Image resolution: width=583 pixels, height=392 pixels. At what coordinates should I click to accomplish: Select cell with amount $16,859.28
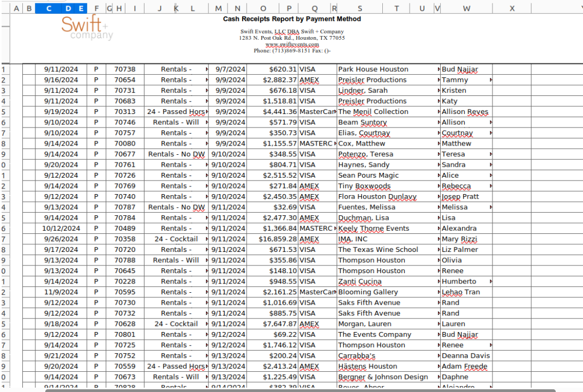point(273,239)
